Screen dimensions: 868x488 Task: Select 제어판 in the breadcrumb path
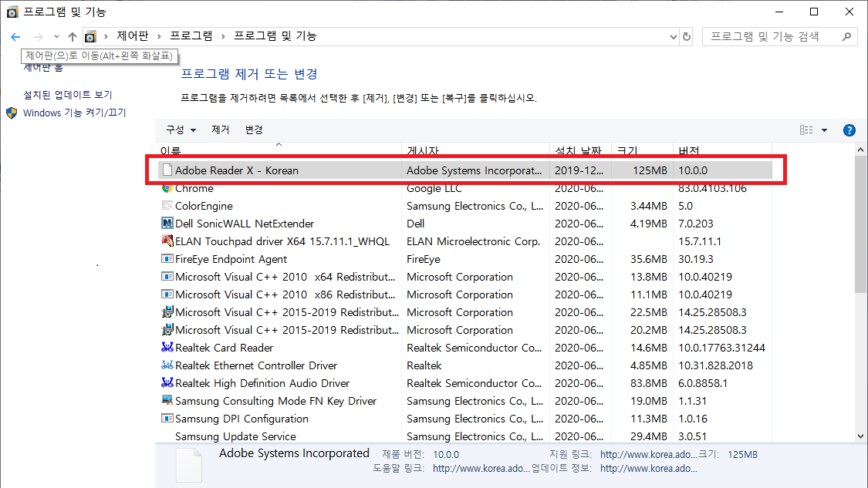coord(133,36)
